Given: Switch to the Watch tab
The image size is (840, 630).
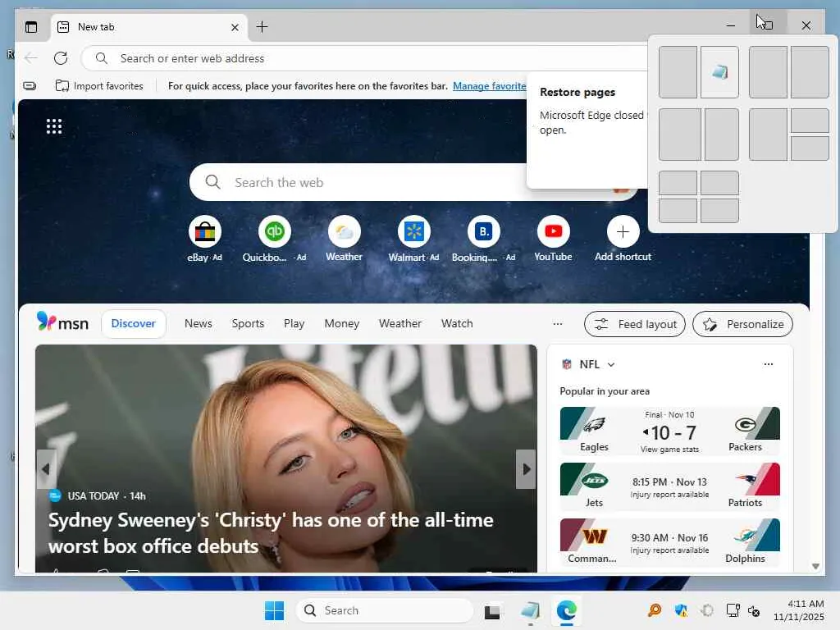Looking at the screenshot, I should 457,323.
